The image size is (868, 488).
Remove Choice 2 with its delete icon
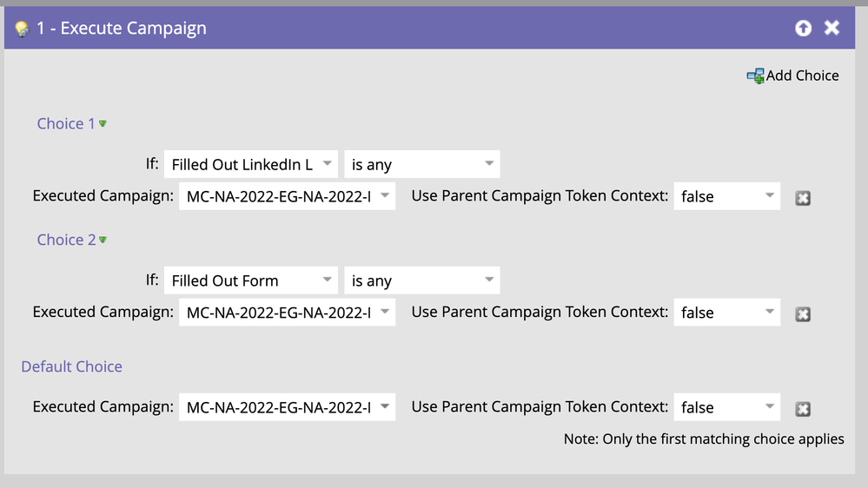coord(803,314)
